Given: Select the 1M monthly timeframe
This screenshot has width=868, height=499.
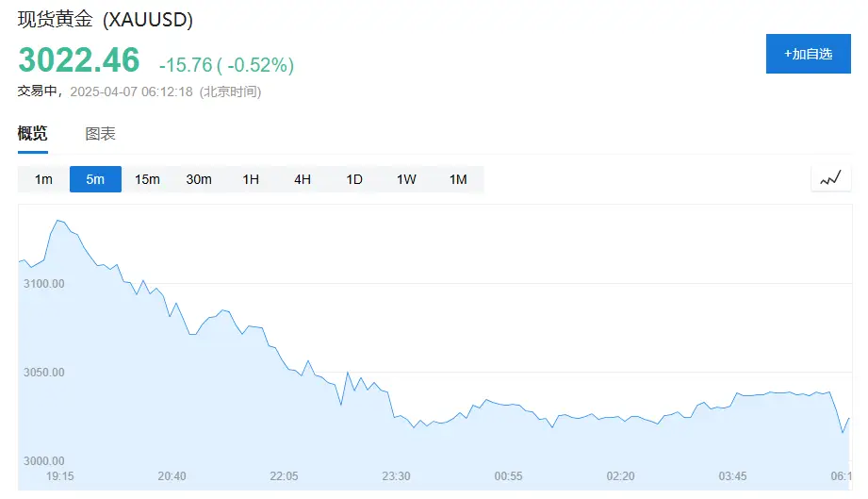Looking at the screenshot, I should tap(458, 179).
